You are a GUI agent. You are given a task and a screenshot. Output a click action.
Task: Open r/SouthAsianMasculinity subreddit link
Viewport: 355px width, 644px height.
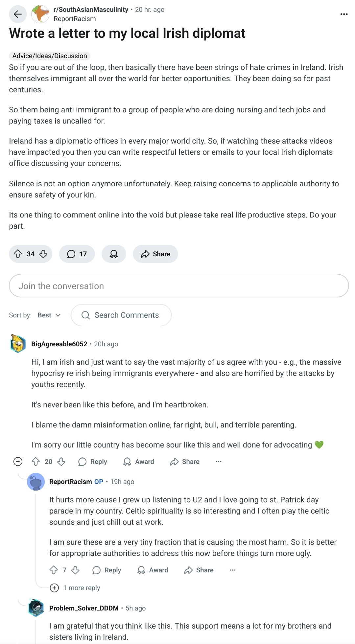click(91, 10)
